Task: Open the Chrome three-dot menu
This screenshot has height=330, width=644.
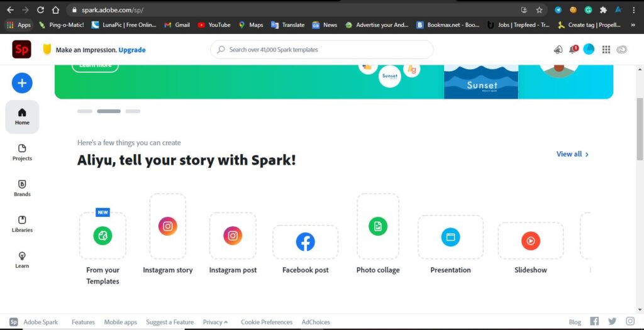Action: pos(634,10)
